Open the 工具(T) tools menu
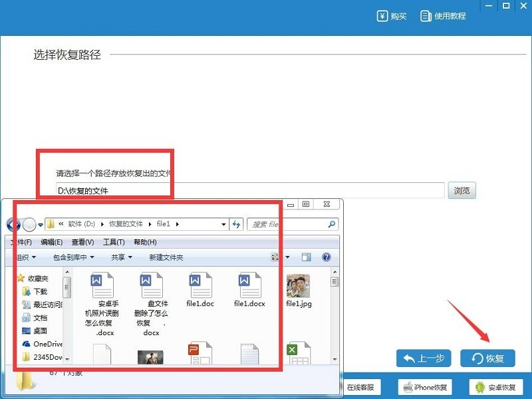 coord(114,242)
